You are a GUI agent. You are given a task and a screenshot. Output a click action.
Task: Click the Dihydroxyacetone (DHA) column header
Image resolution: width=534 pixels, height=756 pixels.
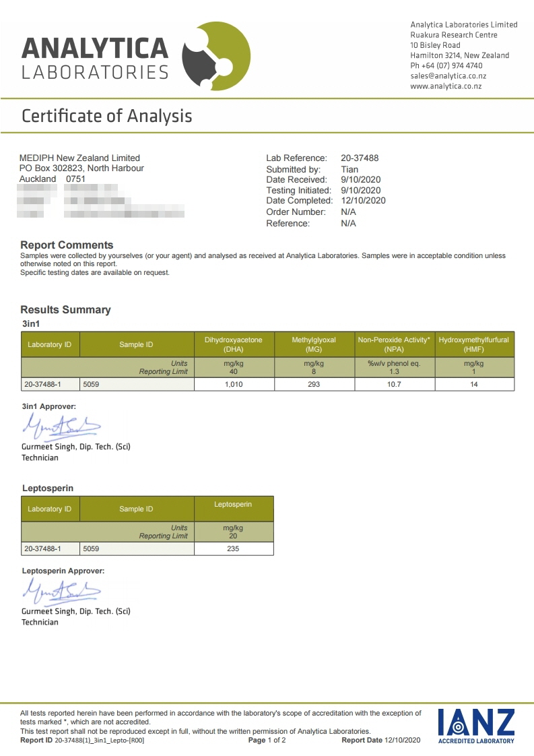(234, 344)
